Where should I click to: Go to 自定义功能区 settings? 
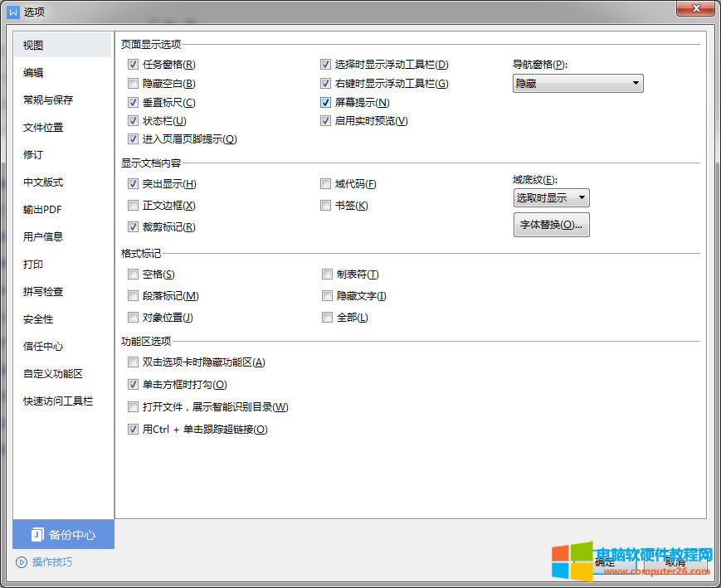point(53,374)
